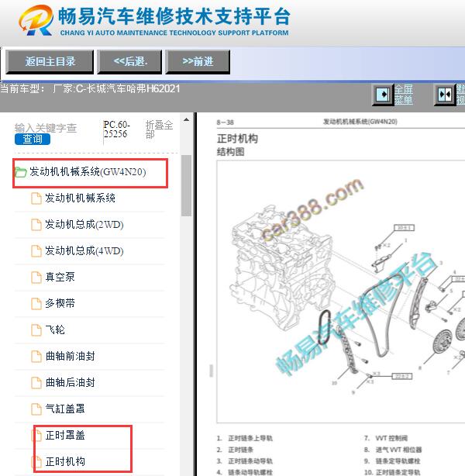The width and height of the screenshot is (465, 476).
Task: Click the 输入关键字查 search input field
Action: pyautogui.click(x=46, y=128)
